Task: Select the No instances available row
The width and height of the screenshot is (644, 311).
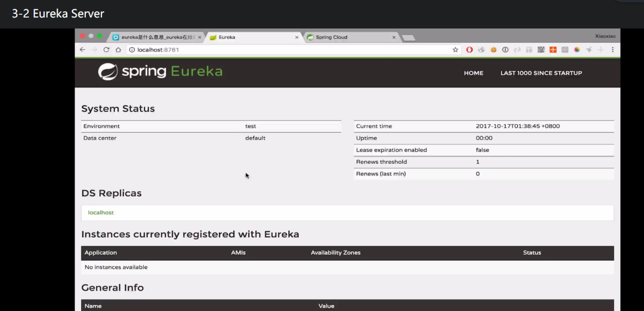Action: pyautogui.click(x=347, y=267)
